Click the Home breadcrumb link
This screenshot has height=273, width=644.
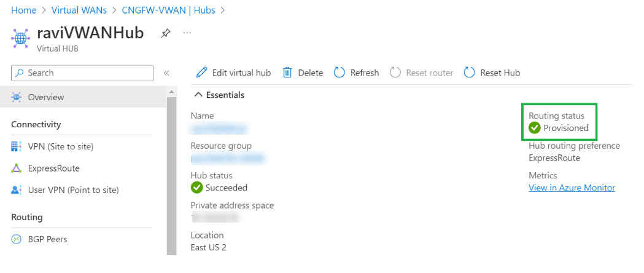coord(23,10)
